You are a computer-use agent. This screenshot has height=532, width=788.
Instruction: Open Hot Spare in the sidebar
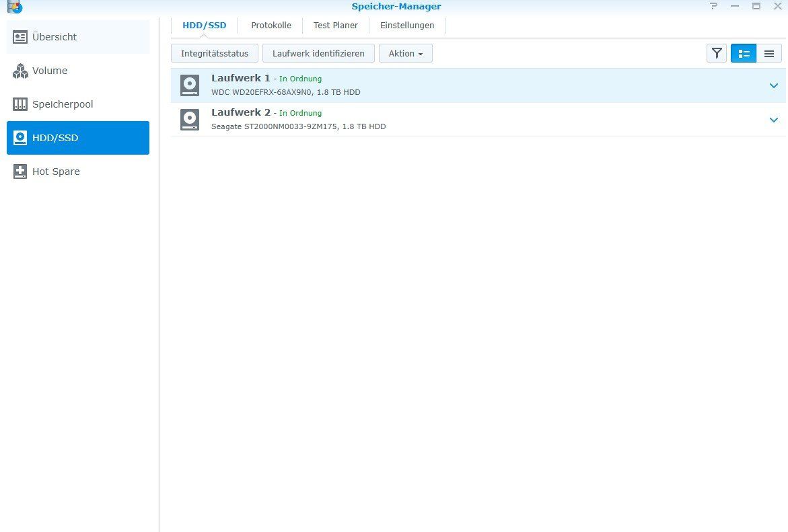pos(78,172)
